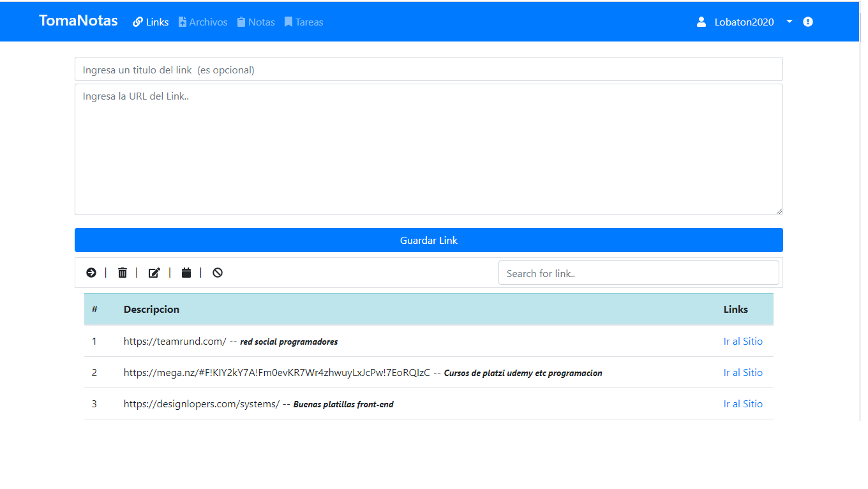868x489 pixels.
Task: Click the ban/cancel circle icon
Action: [x=218, y=273]
